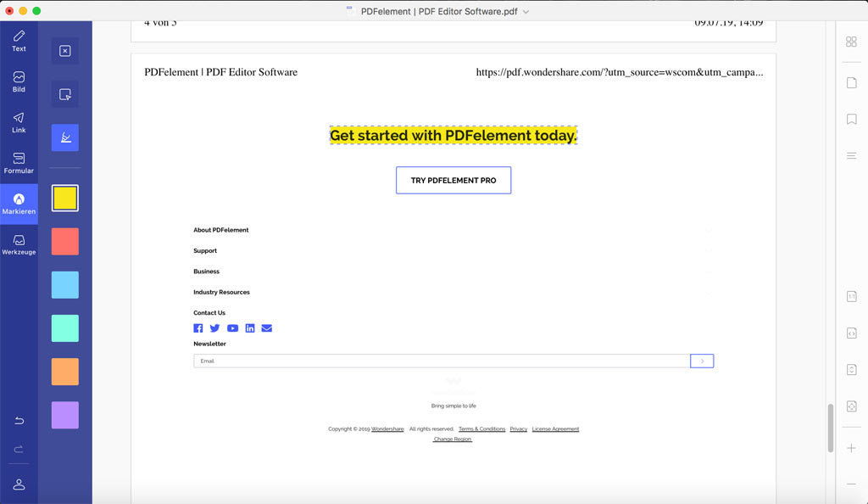Click the LinkedIn icon

(250, 328)
